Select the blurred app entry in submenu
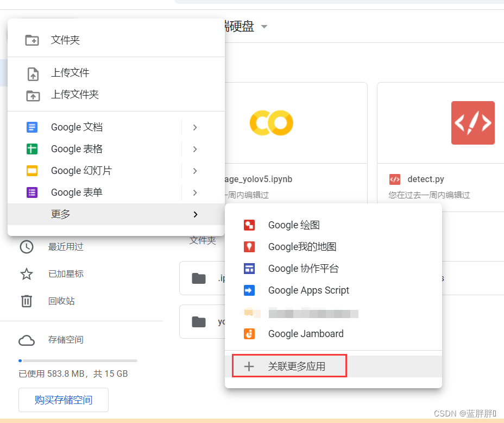This screenshot has height=423, width=504. tap(333, 312)
